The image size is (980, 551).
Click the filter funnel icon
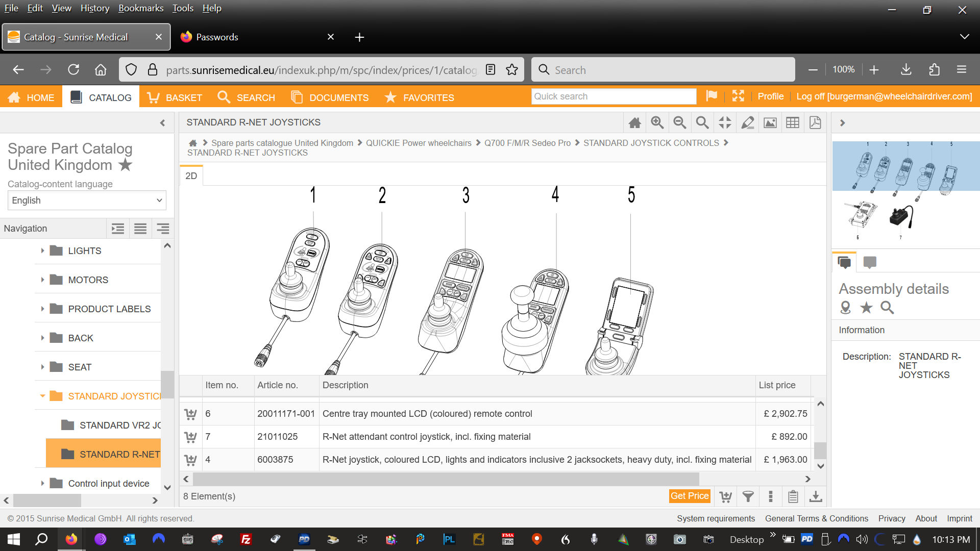click(x=748, y=496)
